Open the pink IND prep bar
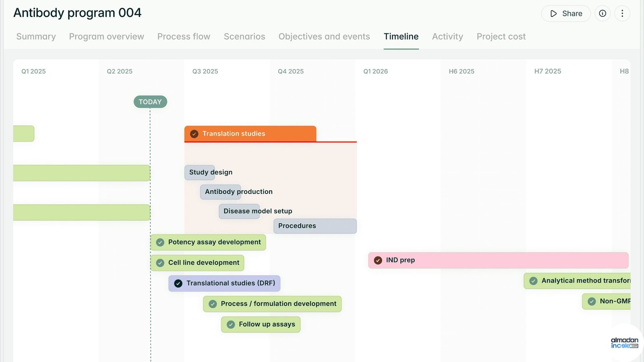Image resolution: width=644 pixels, height=362 pixels. pos(498,260)
